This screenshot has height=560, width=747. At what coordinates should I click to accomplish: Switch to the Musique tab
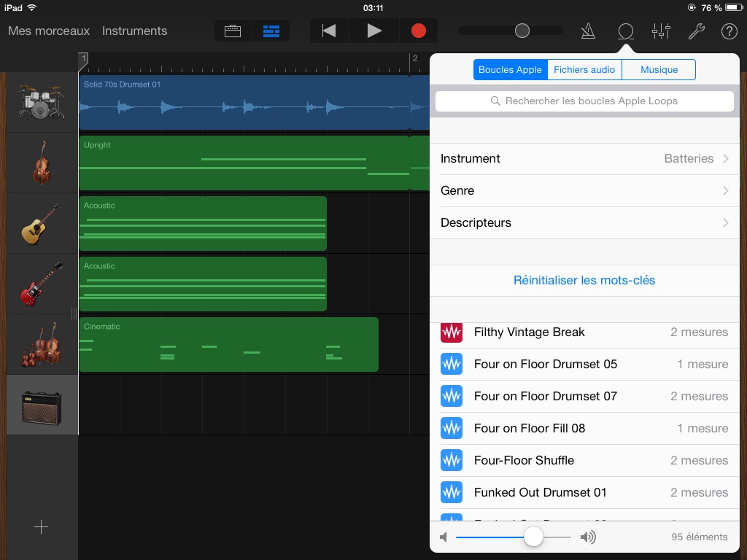(x=659, y=69)
